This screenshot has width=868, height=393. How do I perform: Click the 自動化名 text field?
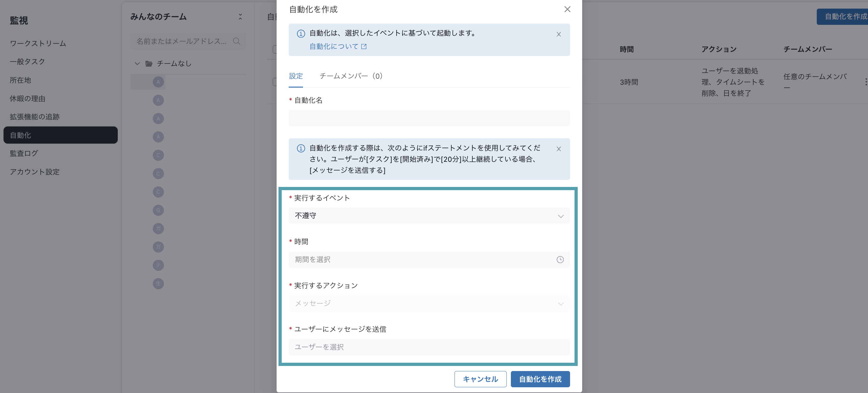429,118
